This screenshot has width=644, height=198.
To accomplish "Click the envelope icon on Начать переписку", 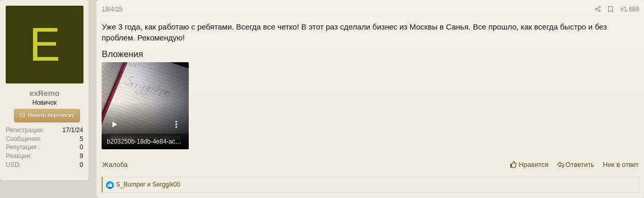I will (22, 115).
